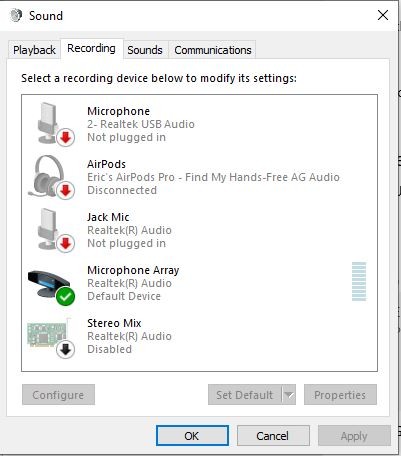Open the Sounds tab
This screenshot has width=401, height=456.
(145, 50)
